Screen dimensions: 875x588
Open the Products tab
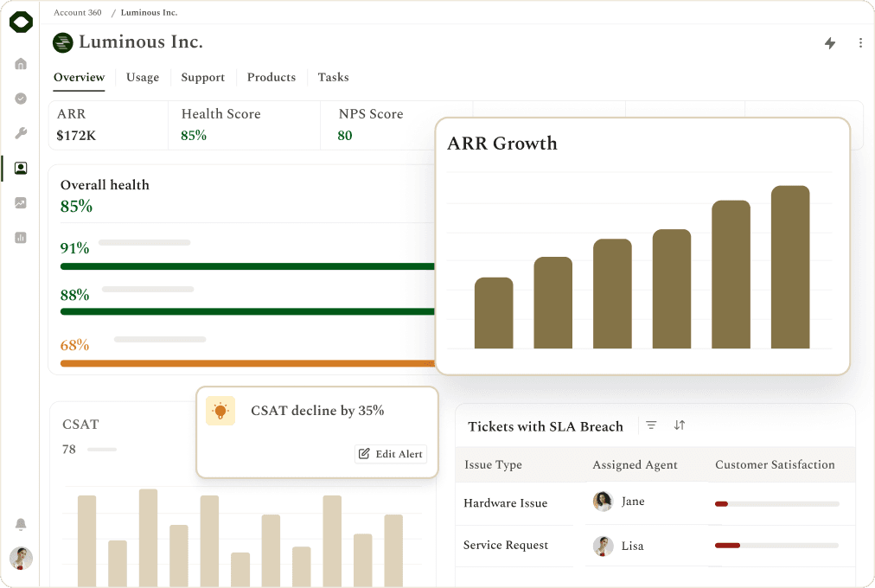[x=271, y=77]
